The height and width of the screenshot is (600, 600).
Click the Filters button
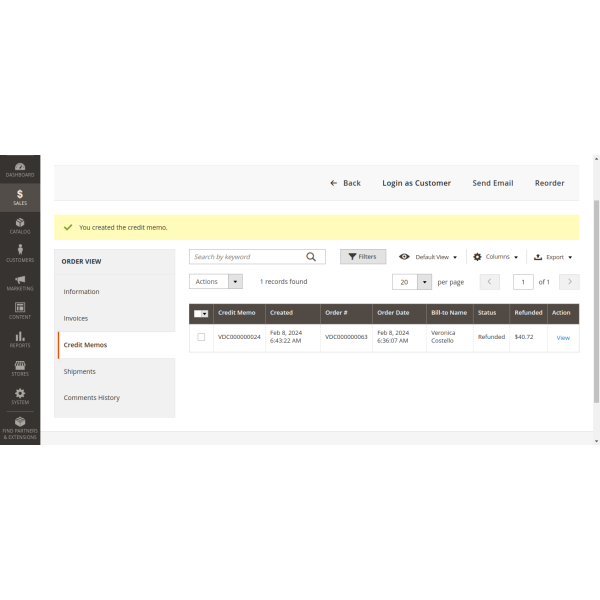click(362, 257)
